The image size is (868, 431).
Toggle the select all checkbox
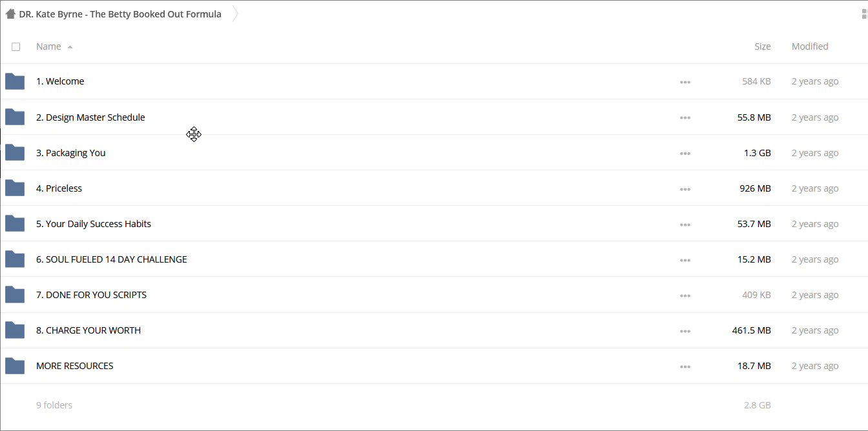[16, 46]
